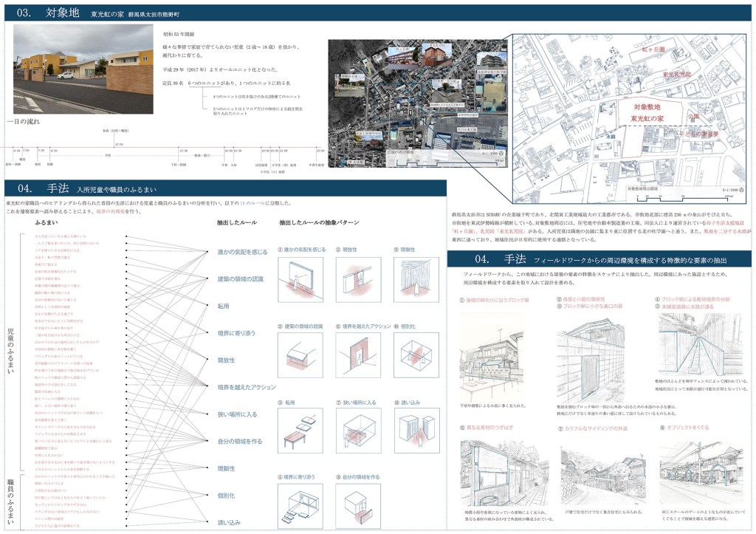Click the 閉鎖性 pattern diagram
This screenshot has height=534, width=756.
[x=416, y=278]
